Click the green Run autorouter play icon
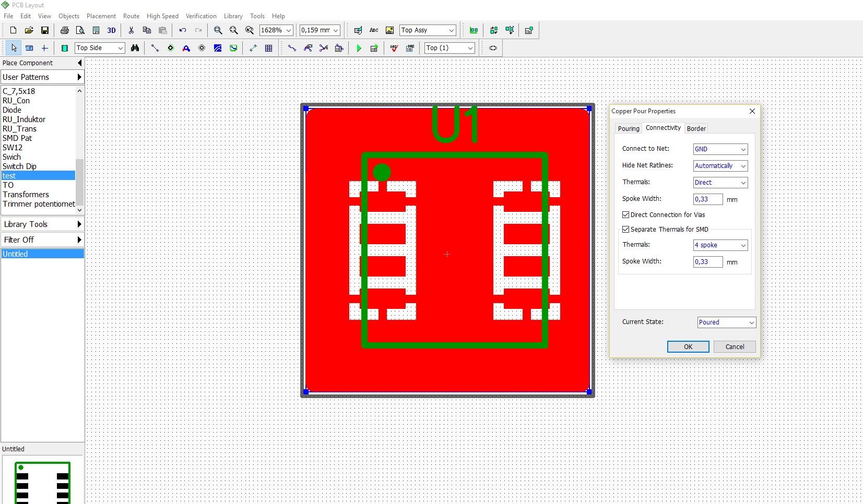 (x=359, y=48)
